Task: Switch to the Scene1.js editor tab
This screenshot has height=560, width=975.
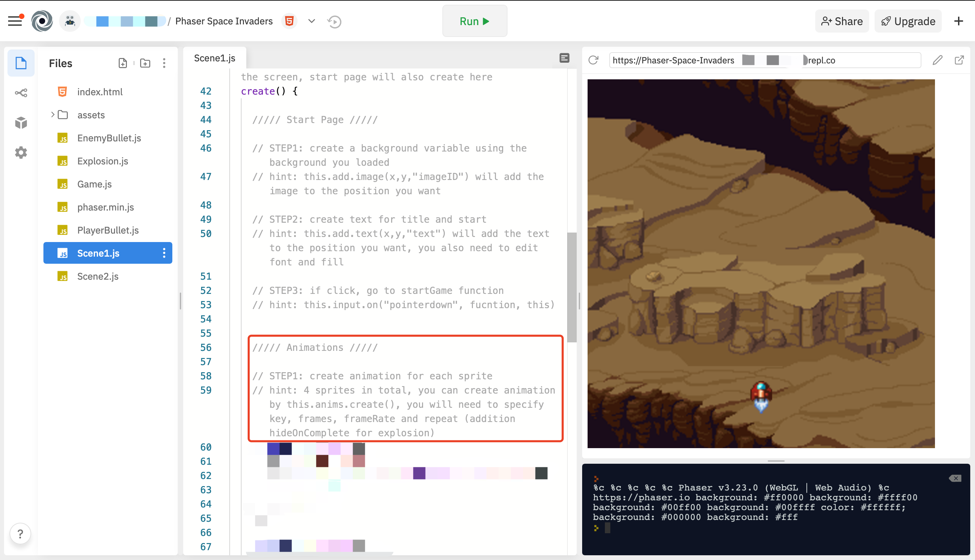Action: (214, 58)
